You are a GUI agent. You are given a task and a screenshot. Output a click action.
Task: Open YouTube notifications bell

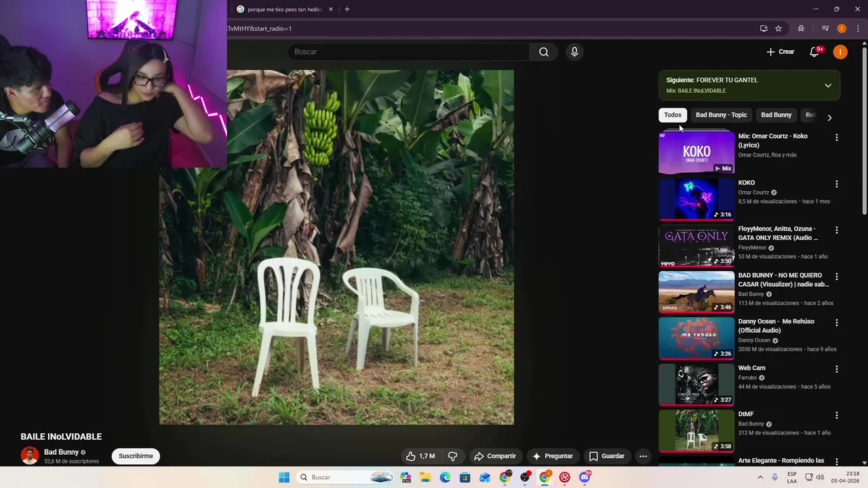[814, 52]
